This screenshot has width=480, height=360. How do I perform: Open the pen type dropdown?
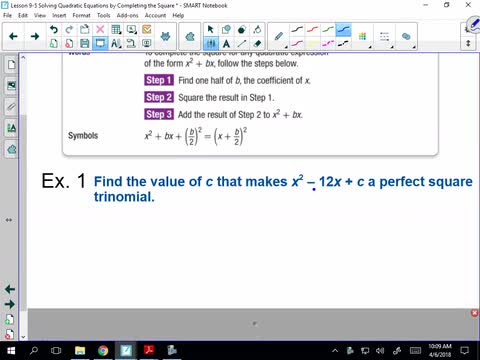tap(280, 37)
